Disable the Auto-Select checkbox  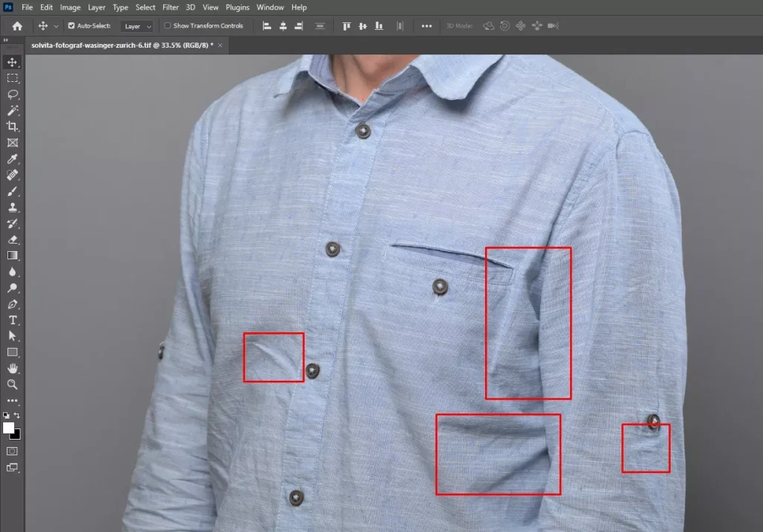tap(72, 26)
